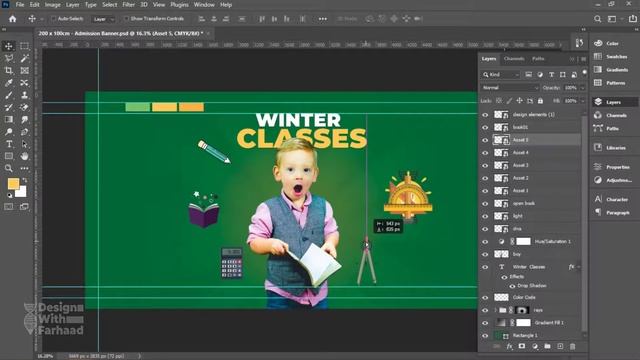Hide the Hue/Saturation 1 layer

click(485, 242)
